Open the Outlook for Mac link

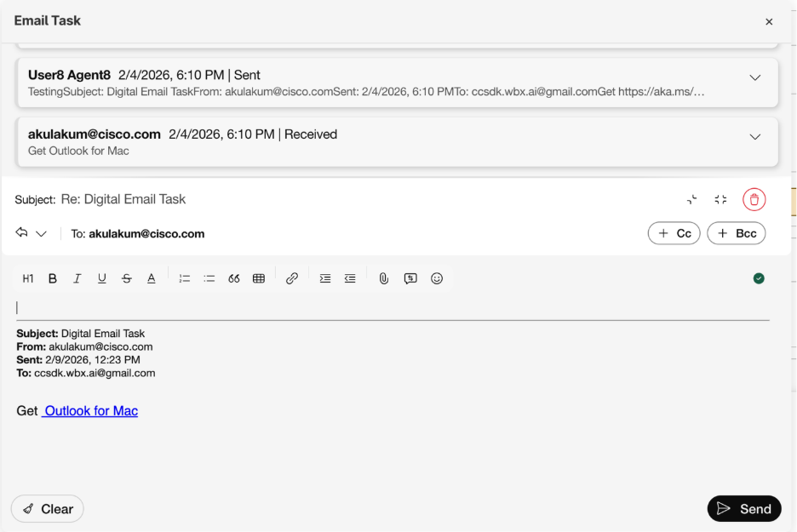point(89,411)
